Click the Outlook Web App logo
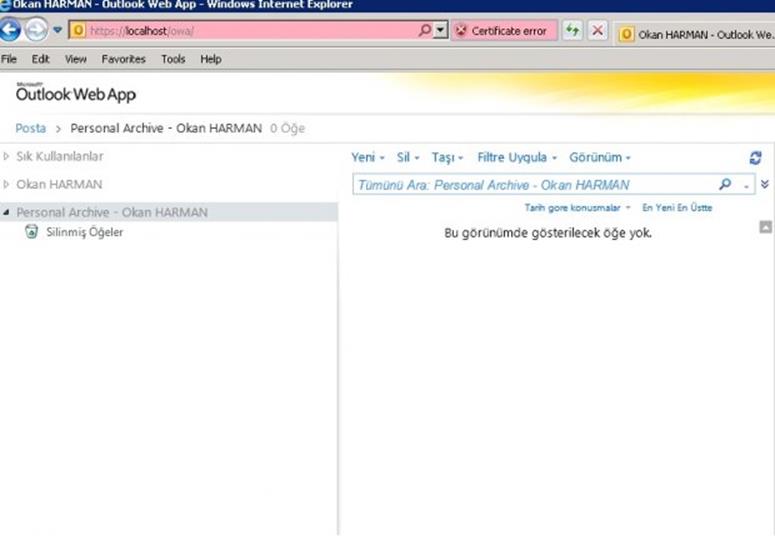The height and width of the screenshot is (536, 775). [x=76, y=92]
